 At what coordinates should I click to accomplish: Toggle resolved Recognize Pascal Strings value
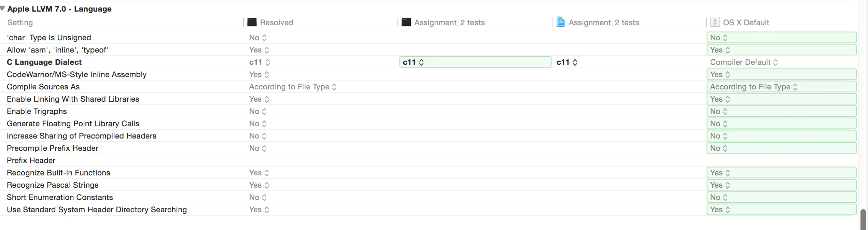tap(259, 185)
